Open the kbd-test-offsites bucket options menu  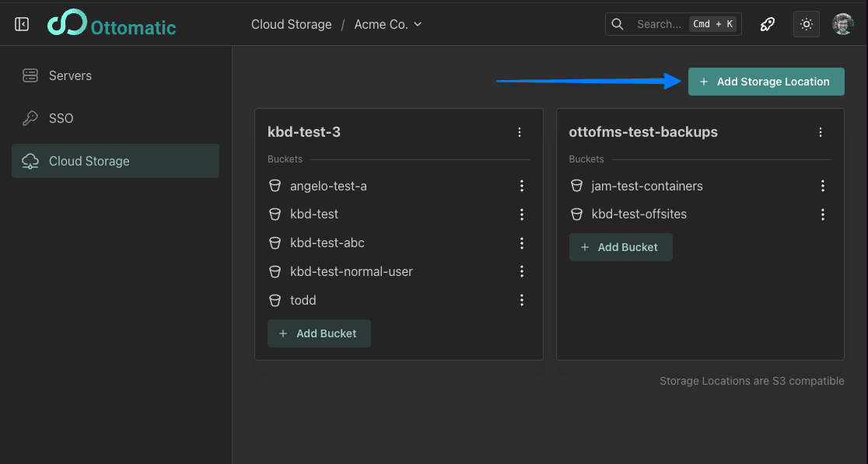click(x=823, y=215)
